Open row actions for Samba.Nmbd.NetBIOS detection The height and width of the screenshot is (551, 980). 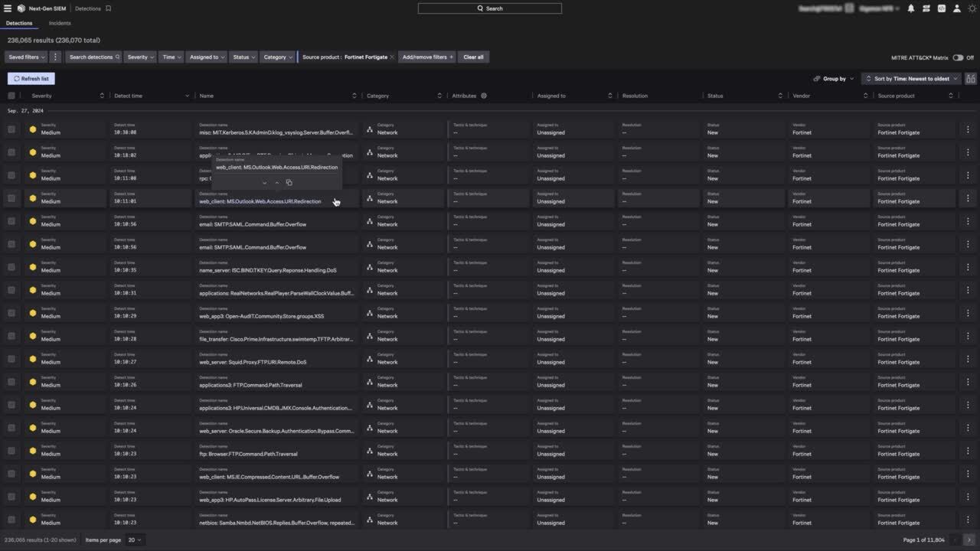pos(968,520)
